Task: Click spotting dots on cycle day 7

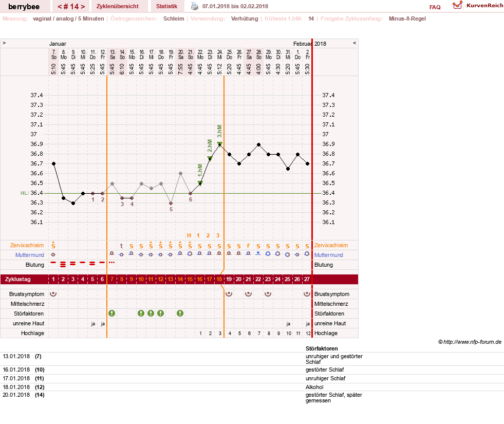Action: [x=111, y=262]
